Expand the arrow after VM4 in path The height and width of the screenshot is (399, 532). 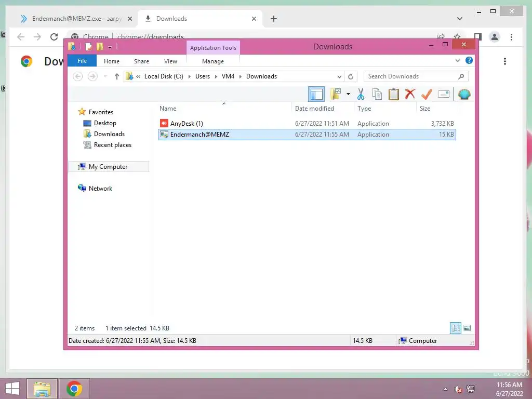point(240,76)
